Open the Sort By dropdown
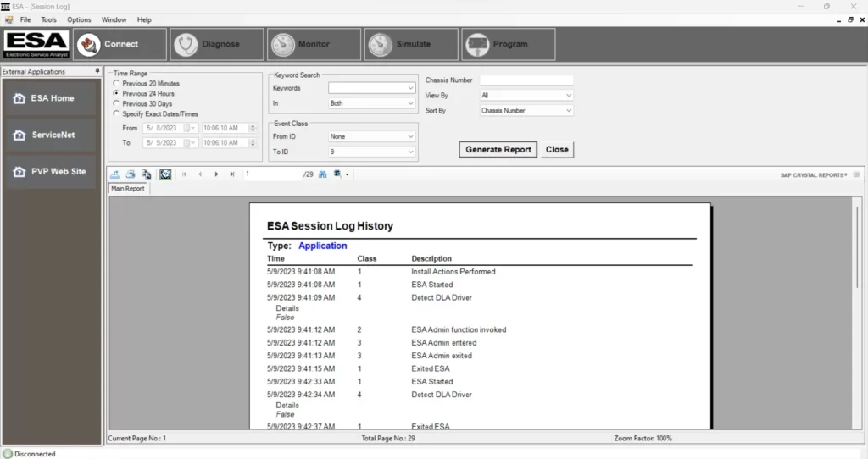 [568, 111]
